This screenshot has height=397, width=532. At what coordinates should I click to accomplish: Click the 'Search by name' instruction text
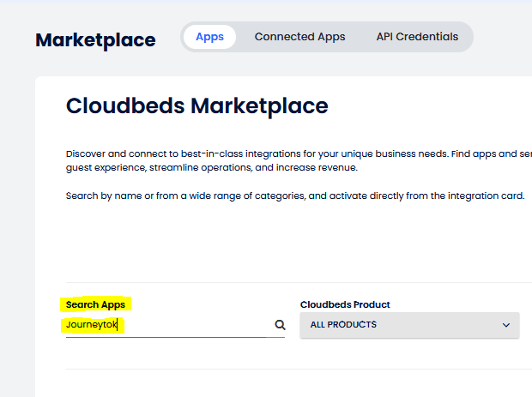[x=292, y=195]
